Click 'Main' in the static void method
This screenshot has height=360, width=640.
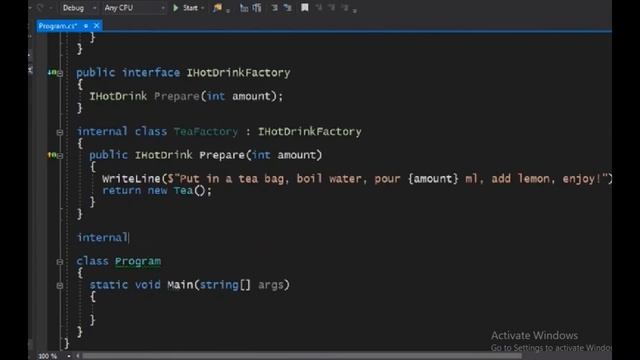(x=180, y=284)
